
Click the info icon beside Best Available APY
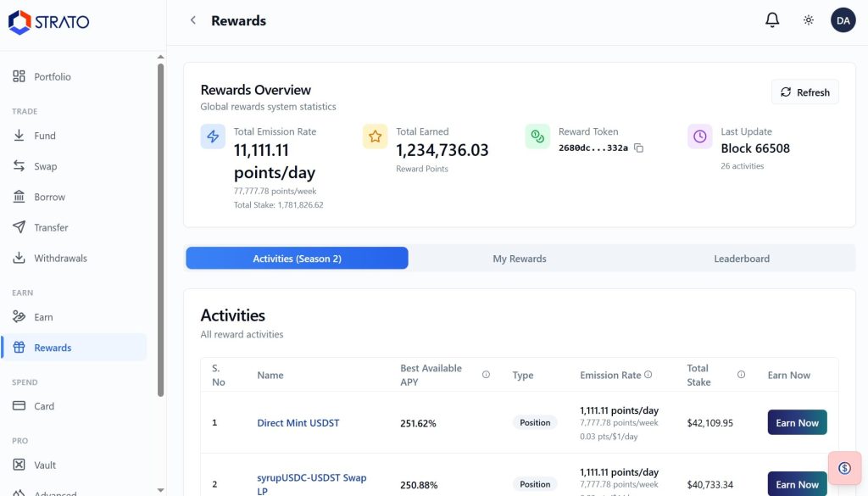coord(486,375)
